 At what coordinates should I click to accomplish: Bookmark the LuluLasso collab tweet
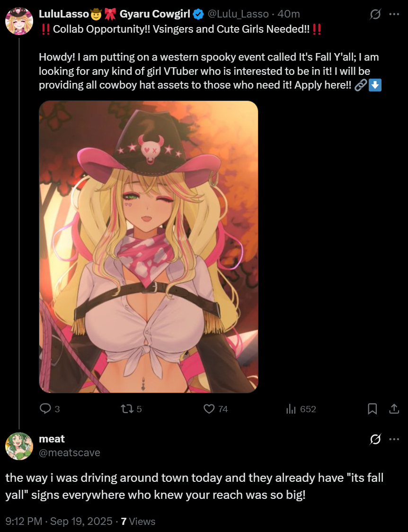coord(372,409)
